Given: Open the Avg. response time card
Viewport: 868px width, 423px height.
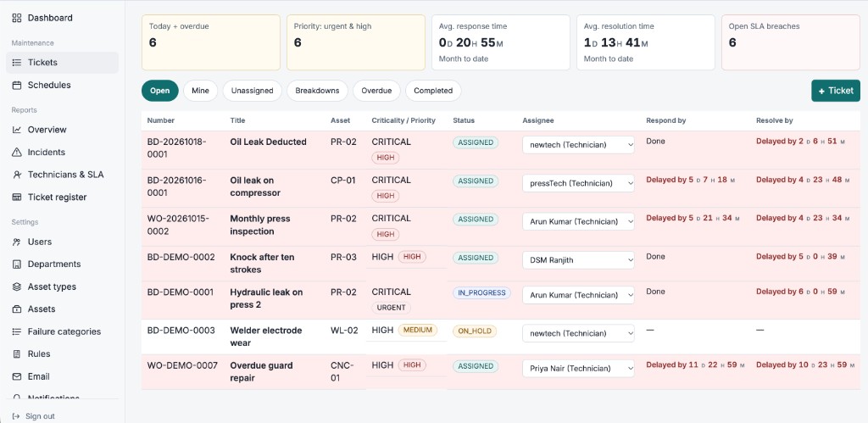Looking at the screenshot, I should (501, 42).
